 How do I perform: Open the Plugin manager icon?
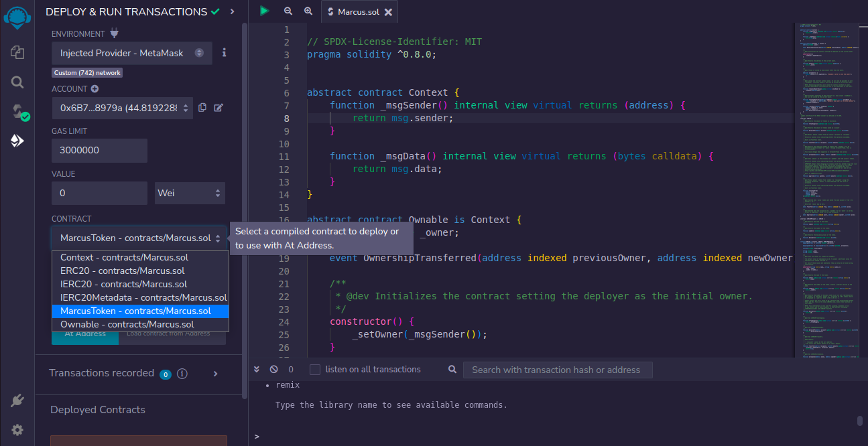click(x=17, y=400)
